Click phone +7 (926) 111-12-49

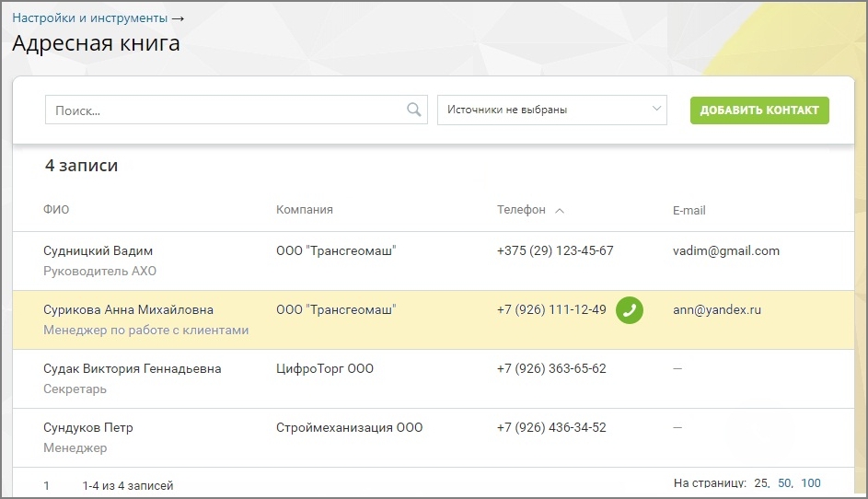[x=551, y=309]
